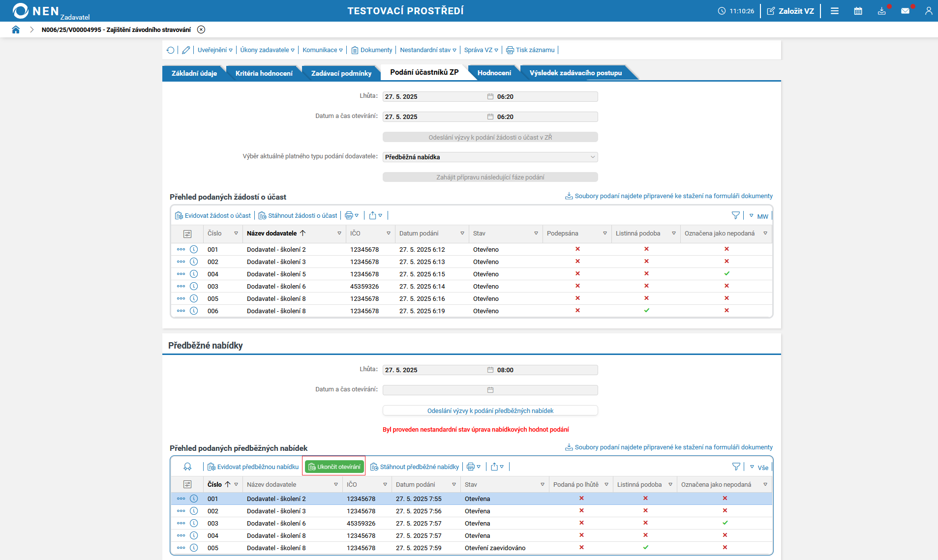Screen dimensions: 938x560
Task: Open the user profile icon
Action: [x=928, y=11]
